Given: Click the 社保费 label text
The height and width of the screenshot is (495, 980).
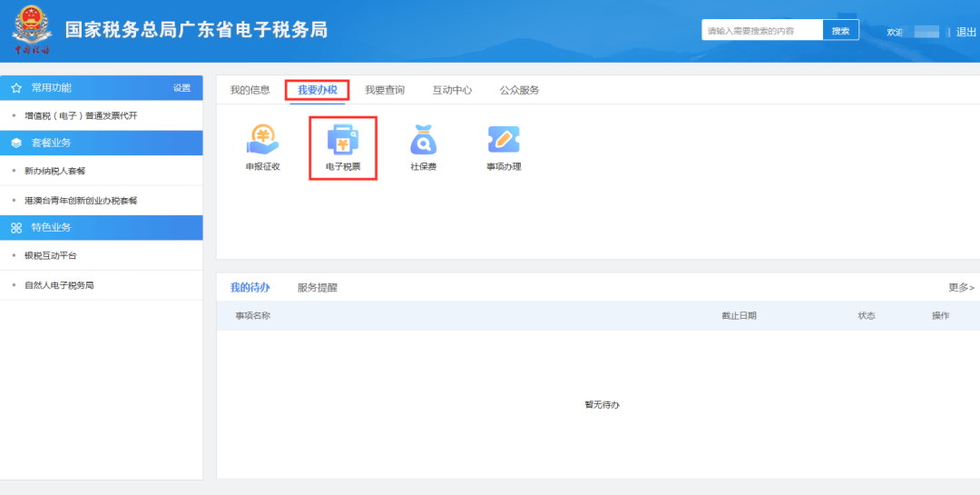Looking at the screenshot, I should pyautogui.click(x=423, y=167).
